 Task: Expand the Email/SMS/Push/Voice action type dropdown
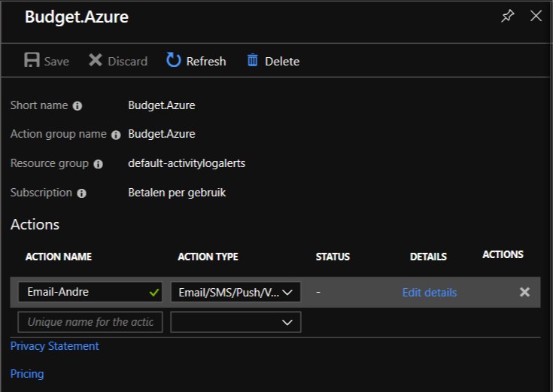pos(235,292)
